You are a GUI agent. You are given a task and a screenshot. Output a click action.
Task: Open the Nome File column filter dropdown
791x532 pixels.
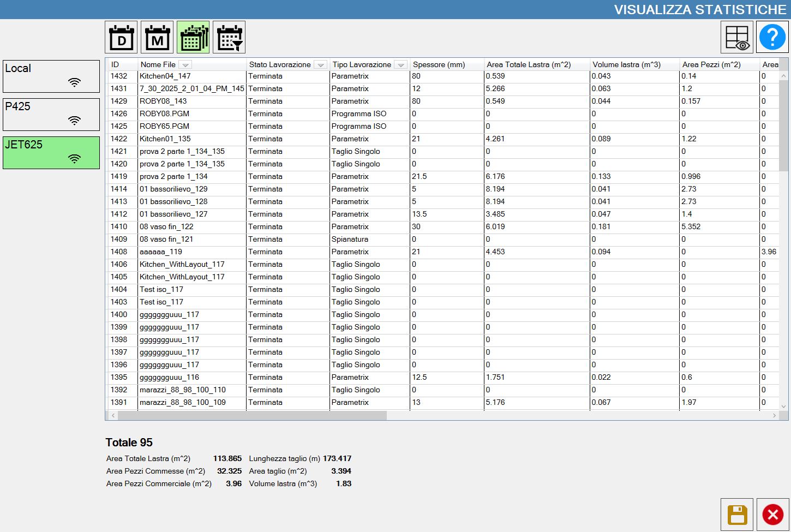pyautogui.click(x=185, y=65)
